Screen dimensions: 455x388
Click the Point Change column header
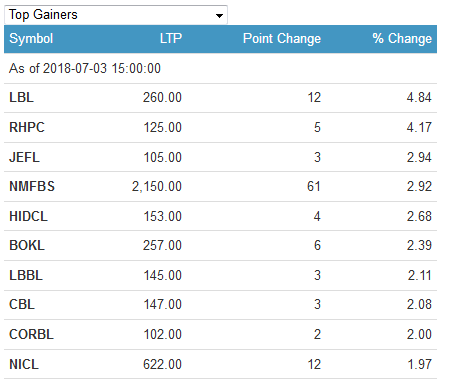click(282, 39)
